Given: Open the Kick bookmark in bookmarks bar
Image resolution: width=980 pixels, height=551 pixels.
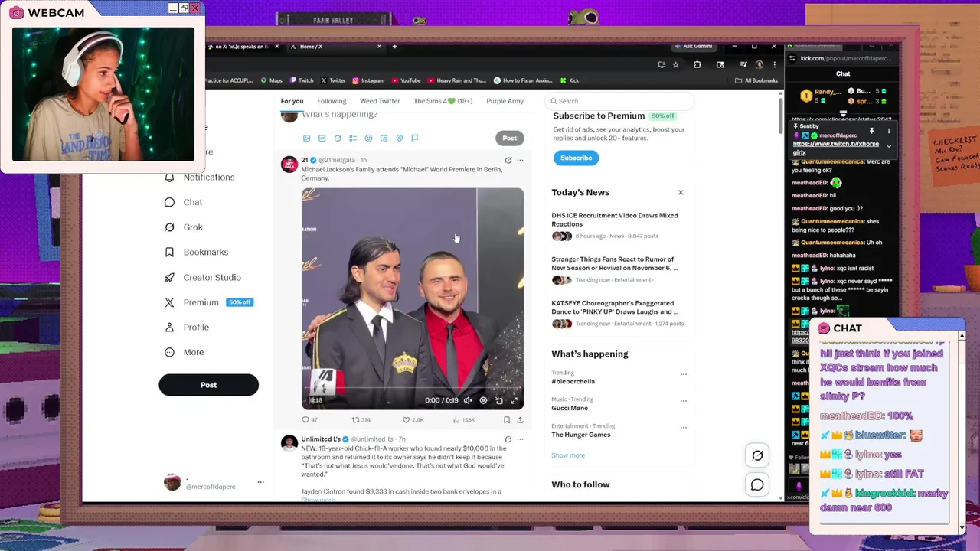Looking at the screenshot, I should [x=569, y=80].
